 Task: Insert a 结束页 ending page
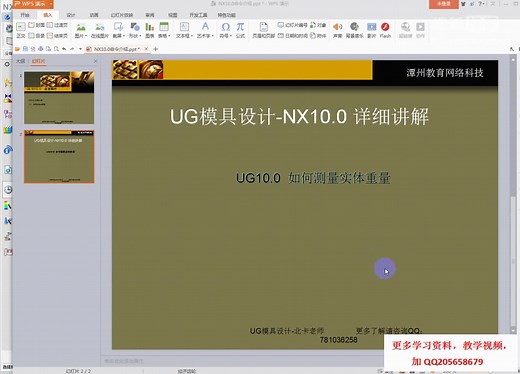[57, 36]
